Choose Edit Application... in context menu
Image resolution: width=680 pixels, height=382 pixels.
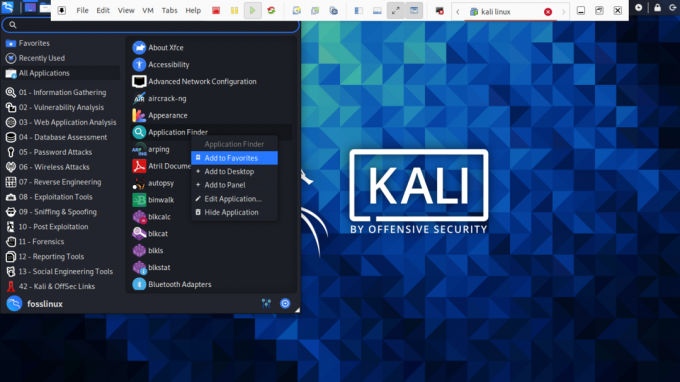[234, 199]
